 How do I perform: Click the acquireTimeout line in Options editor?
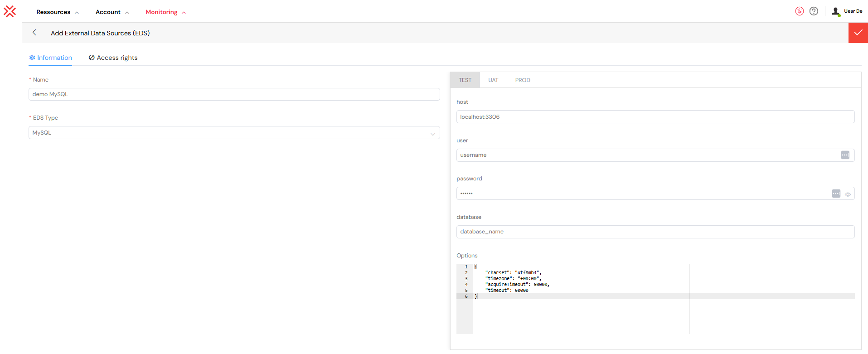(x=517, y=285)
